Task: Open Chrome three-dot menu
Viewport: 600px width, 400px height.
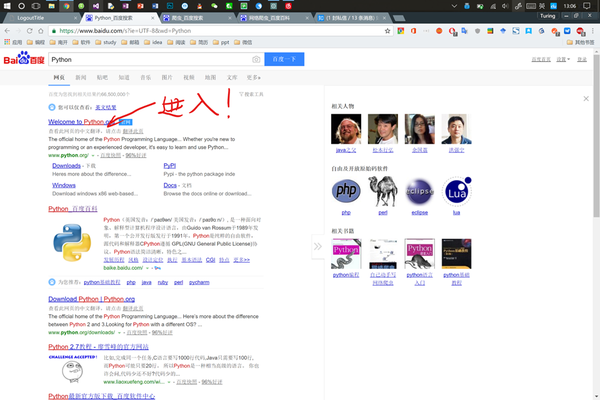Action: [592, 31]
